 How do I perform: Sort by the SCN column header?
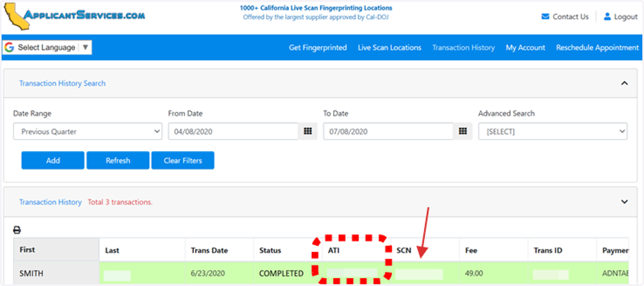(425, 250)
